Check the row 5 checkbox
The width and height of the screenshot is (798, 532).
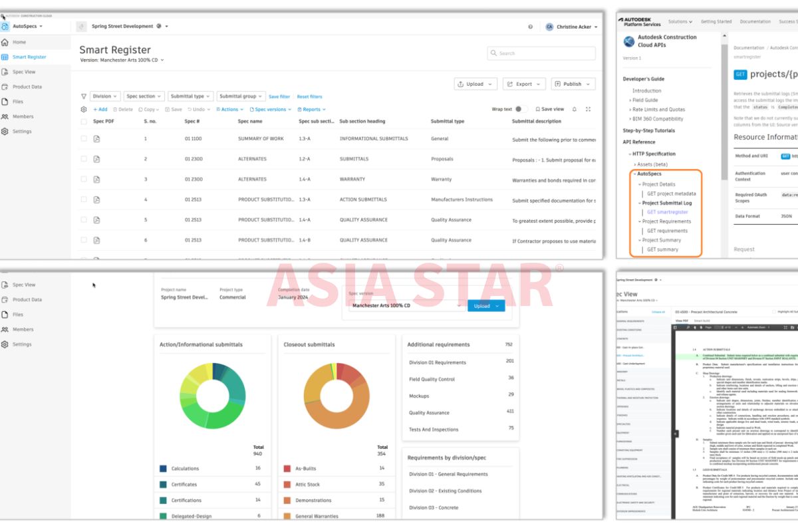pyautogui.click(x=84, y=219)
